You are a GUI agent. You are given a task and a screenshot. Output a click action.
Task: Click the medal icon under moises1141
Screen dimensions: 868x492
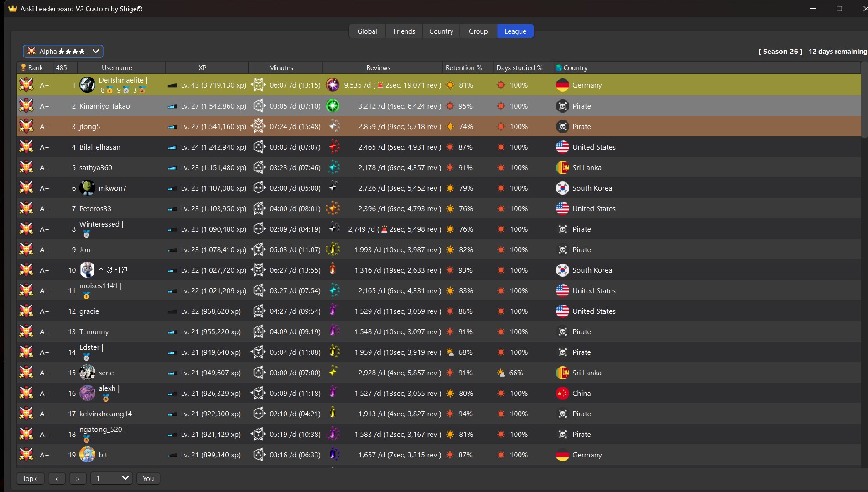click(x=86, y=295)
